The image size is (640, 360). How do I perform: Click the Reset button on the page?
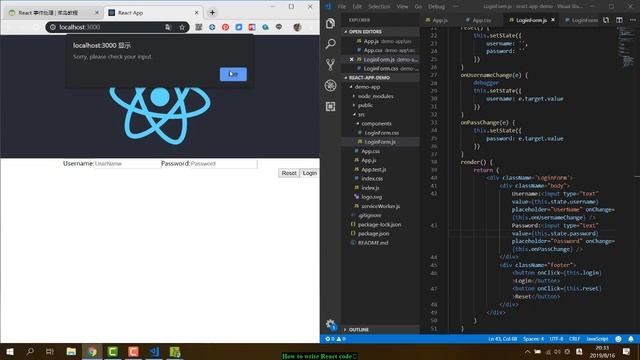[289, 173]
